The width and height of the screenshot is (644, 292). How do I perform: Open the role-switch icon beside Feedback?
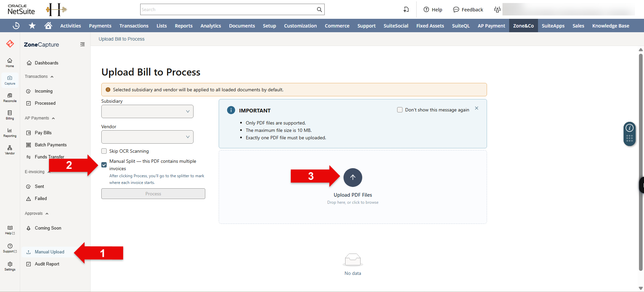pos(497,9)
